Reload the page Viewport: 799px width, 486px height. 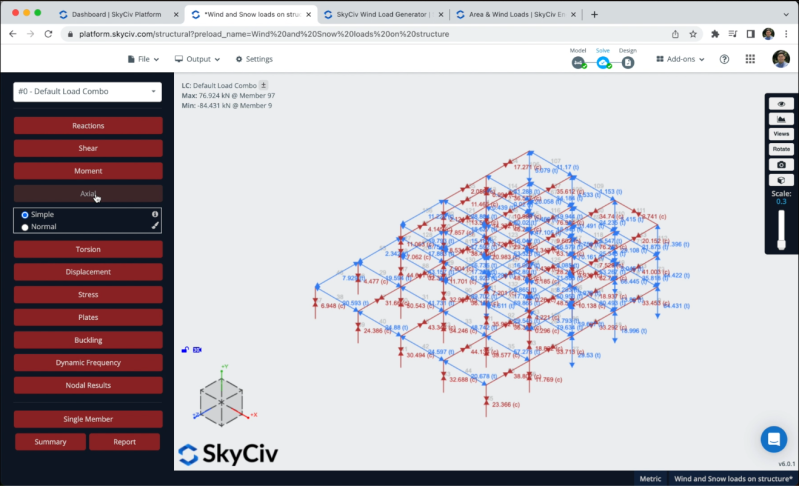[x=48, y=34]
